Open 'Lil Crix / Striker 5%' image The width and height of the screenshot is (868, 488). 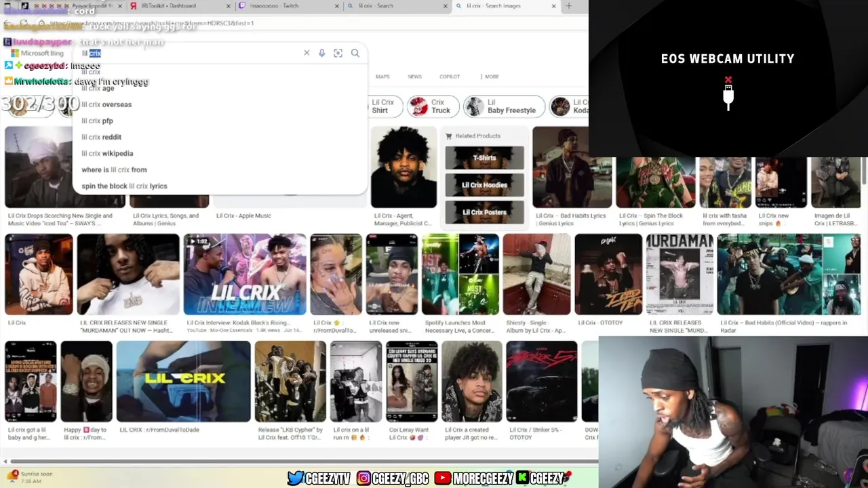541,382
